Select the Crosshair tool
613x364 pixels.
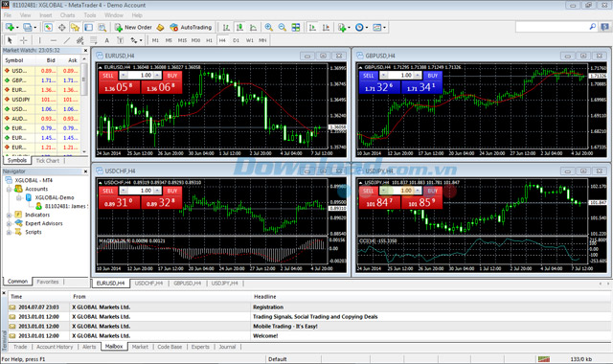click(x=23, y=40)
